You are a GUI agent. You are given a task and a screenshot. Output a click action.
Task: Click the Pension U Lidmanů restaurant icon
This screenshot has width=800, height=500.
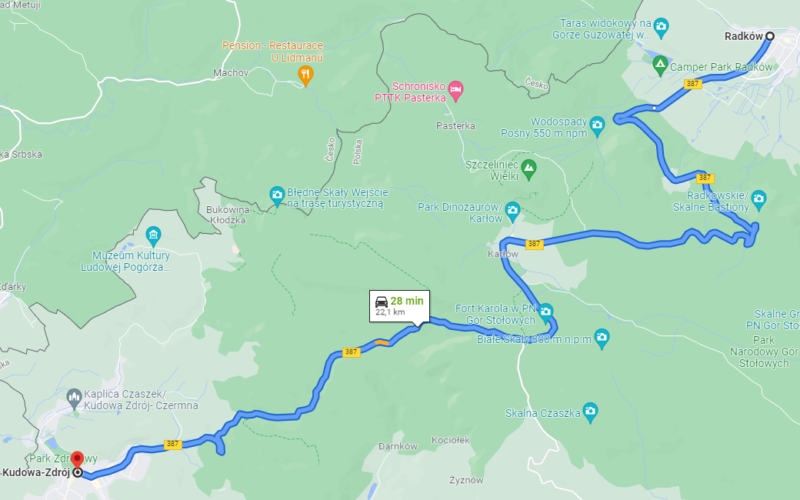coord(305,76)
